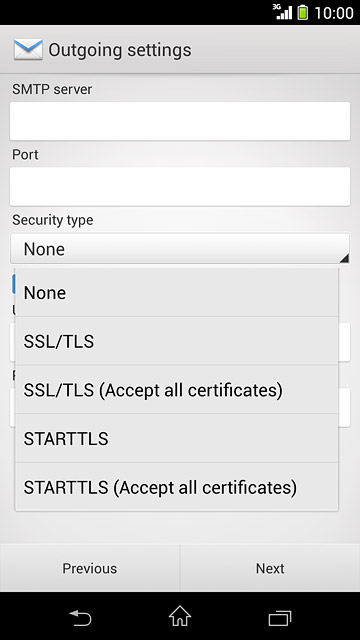360x640 pixels.
Task: Select SSL/TLS (Accept all certificates)
Action: (176, 389)
